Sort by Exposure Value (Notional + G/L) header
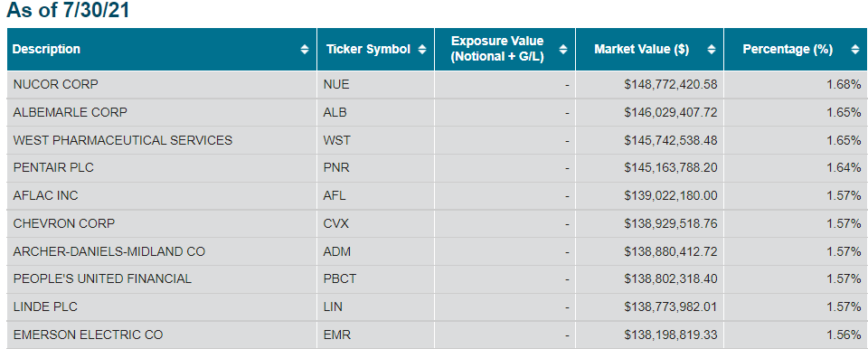868x349 pixels. point(505,50)
